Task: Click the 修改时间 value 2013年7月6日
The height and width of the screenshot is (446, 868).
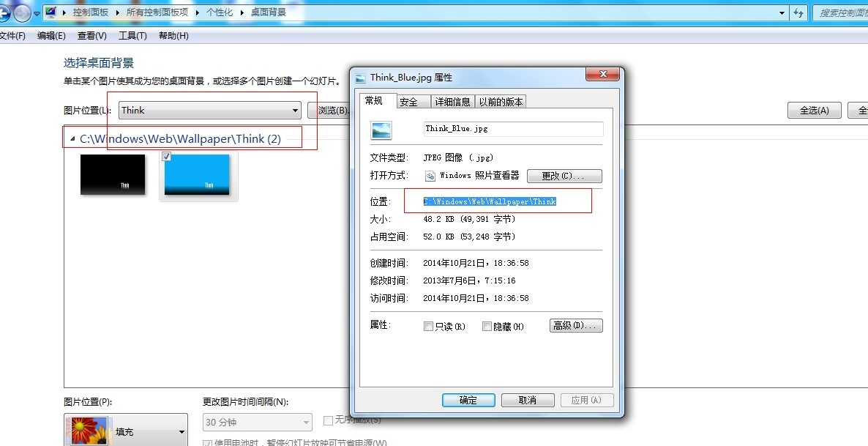Action: 469,280
